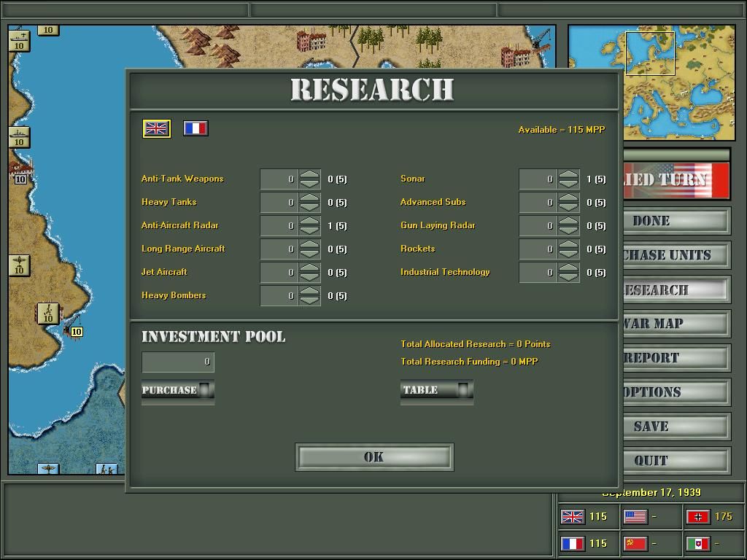Image resolution: width=747 pixels, height=560 pixels.
Task: Increase Industrial Technology research level
Action: 567,268
